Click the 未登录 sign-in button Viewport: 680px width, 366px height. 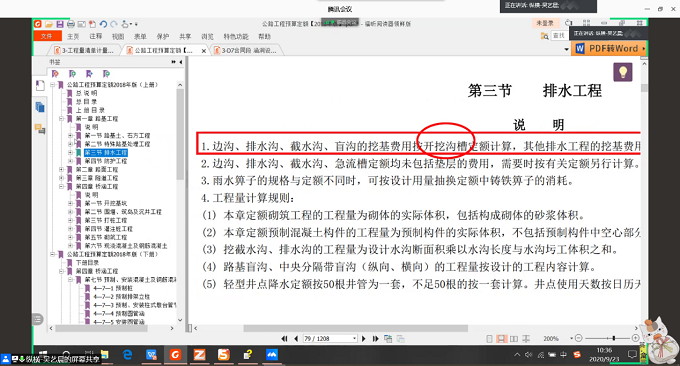click(545, 23)
